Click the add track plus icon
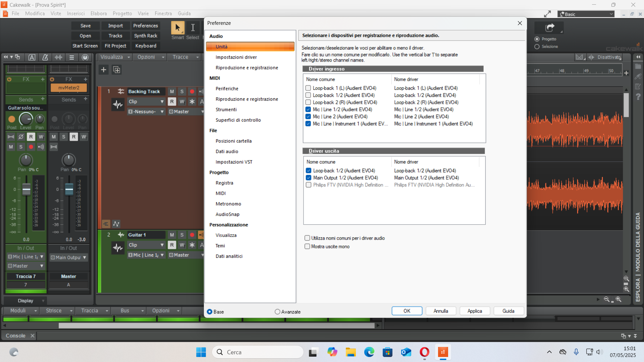Viewport: 644px width, 362px height. pyautogui.click(x=104, y=70)
